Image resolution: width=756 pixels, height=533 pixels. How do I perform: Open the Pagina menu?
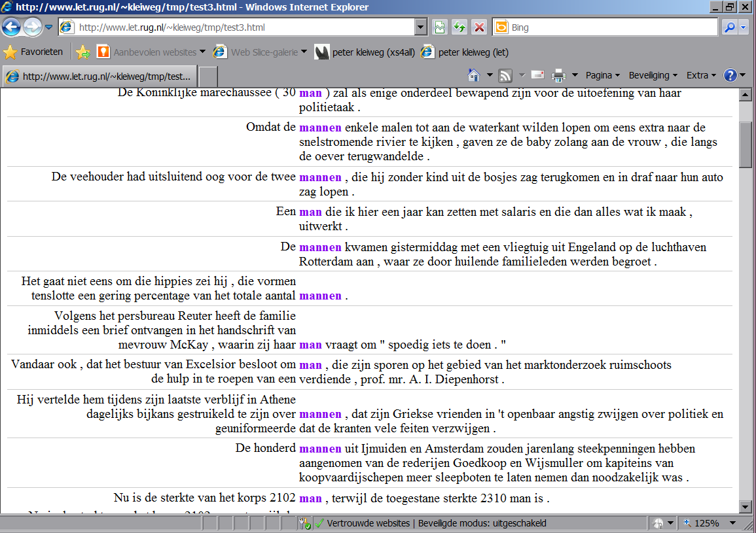pos(602,75)
